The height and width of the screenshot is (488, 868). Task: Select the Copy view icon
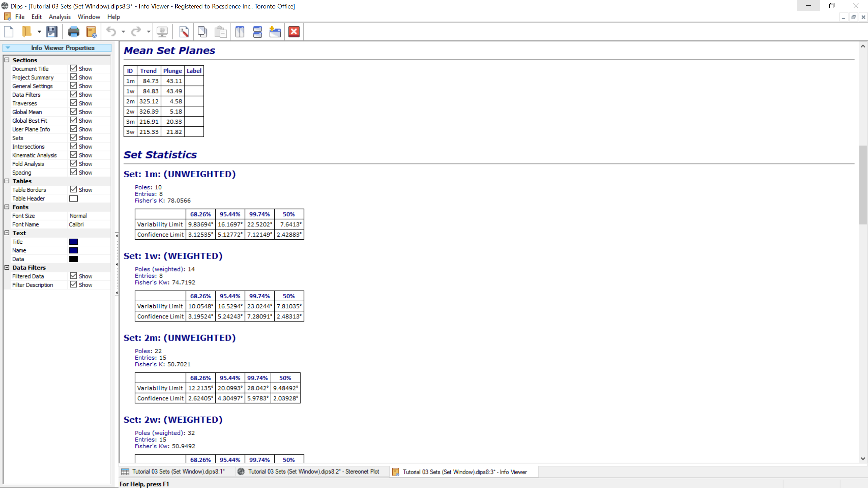(x=203, y=32)
